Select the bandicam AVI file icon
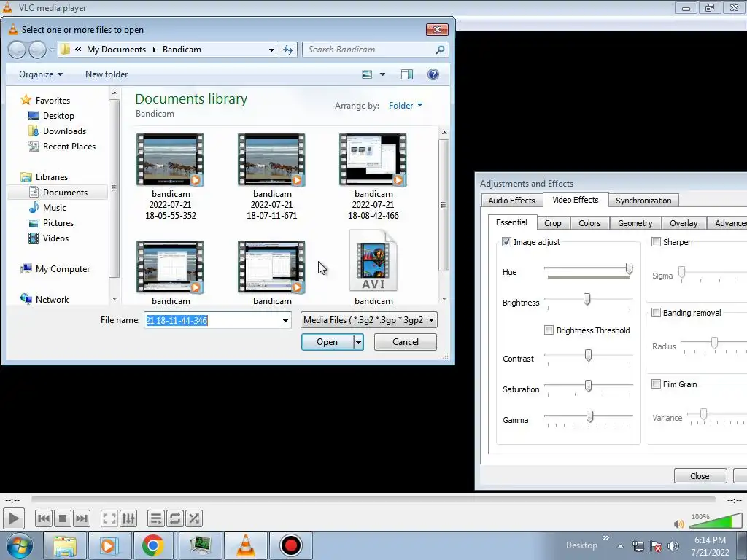The image size is (747, 560). [x=373, y=260]
